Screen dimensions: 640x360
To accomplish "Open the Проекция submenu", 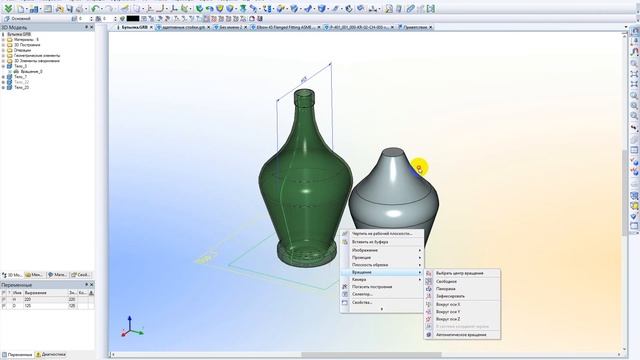I will click(x=382, y=258).
